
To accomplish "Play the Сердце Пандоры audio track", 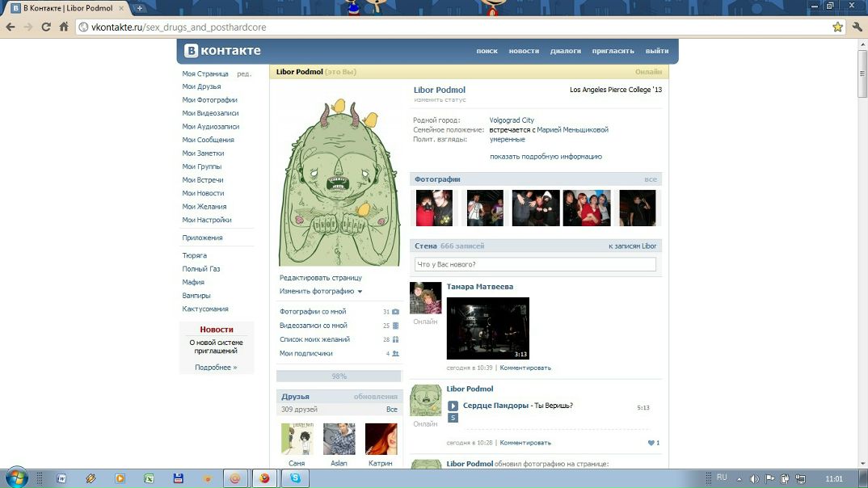I will (453, 406).
